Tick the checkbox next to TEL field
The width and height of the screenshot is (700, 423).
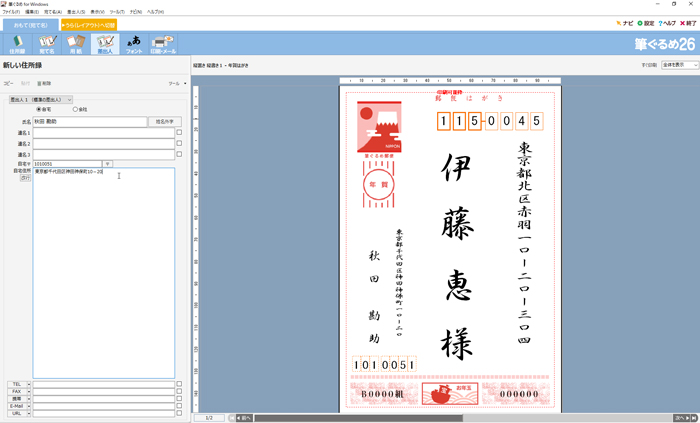coord(179,384)
